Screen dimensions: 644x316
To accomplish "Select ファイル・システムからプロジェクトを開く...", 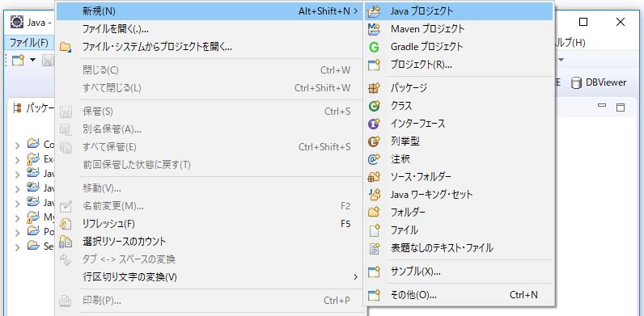I will (209, 47).
